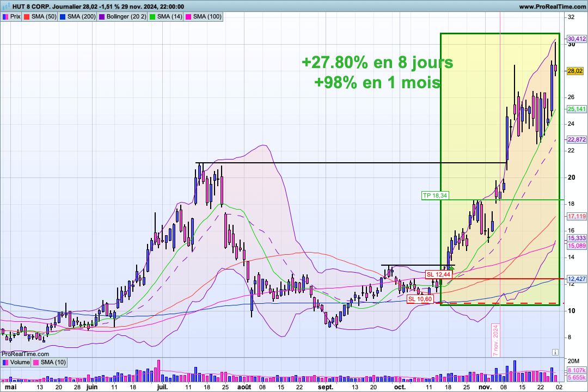
Task: Click the red 17,119 SMA price tag
Action: click(x=577, y=217)
